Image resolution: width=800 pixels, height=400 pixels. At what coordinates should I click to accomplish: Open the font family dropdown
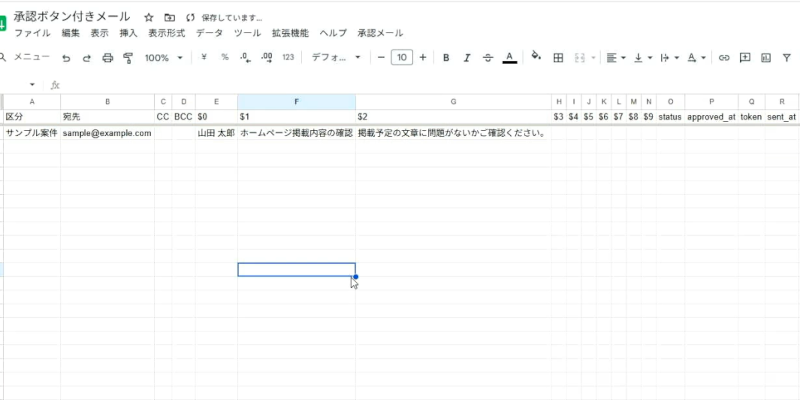(x=336, y=58)
